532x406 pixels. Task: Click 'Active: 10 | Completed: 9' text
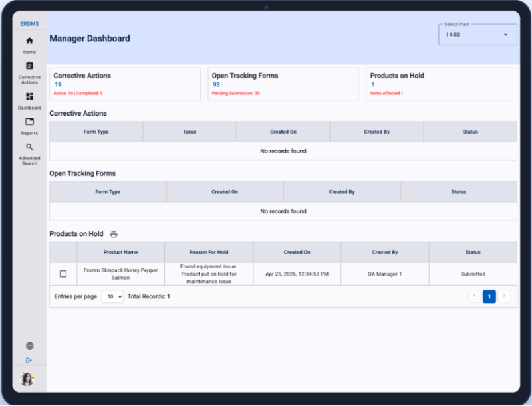[x=78, y=93]
